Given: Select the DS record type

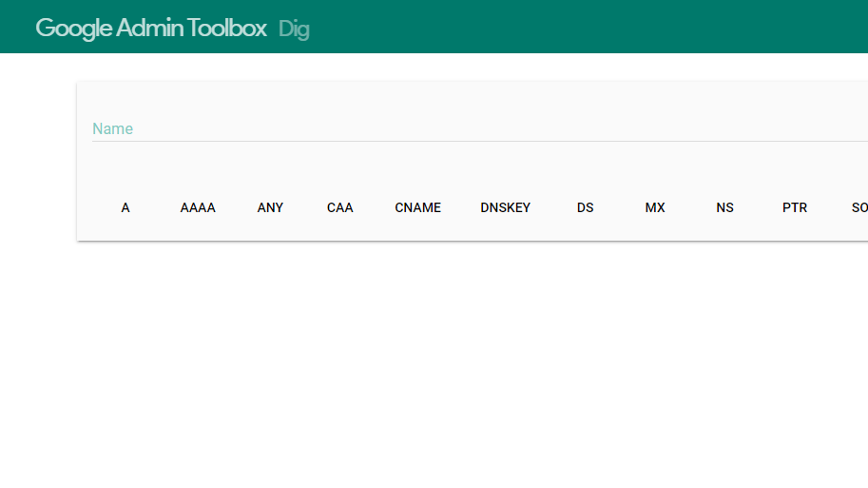Looking at the screenshot, I should coord(585,207).
